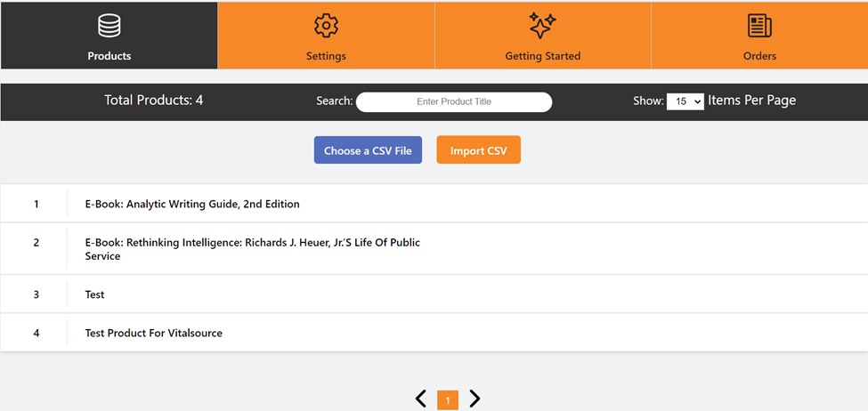The width and height of the screenshot is (868, 411).
Task: Switch to the Settings tab label
Action: pyautogui.click(x=326, y=56)
